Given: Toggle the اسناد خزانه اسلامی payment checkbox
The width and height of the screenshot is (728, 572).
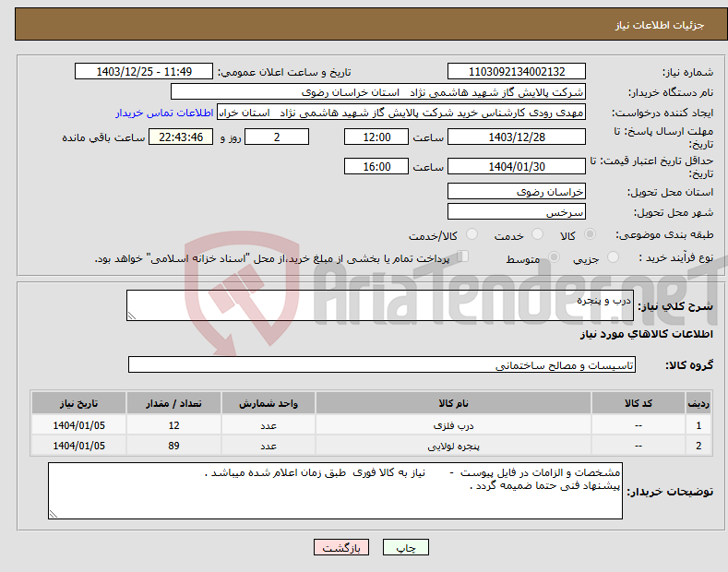Looking at the screenshot, I should pyautogui.click(x=463, y=256).
